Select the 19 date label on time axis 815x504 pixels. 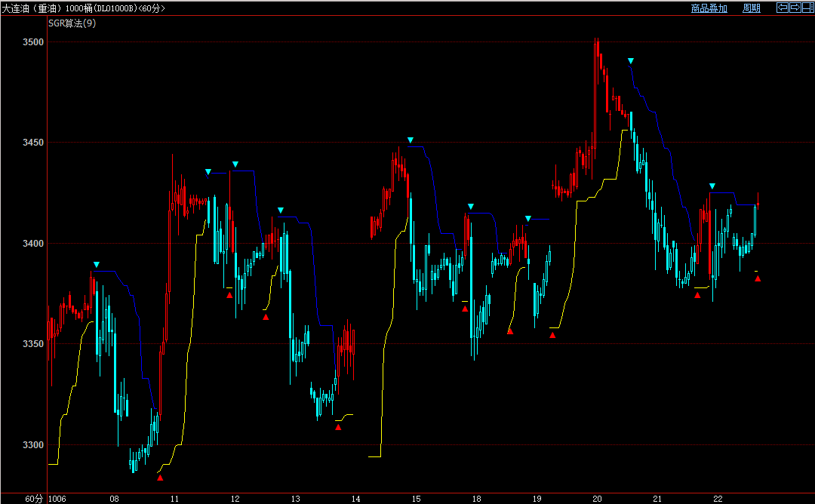[x=537, y=499]
